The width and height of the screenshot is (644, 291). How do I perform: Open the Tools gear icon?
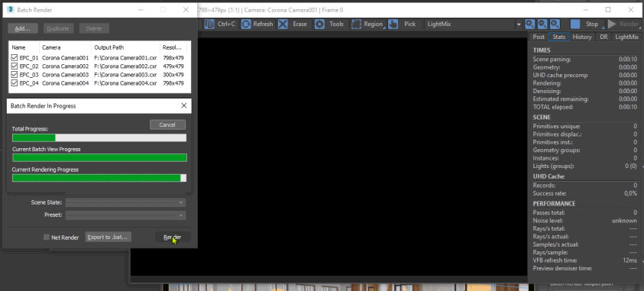click(319, 24)
